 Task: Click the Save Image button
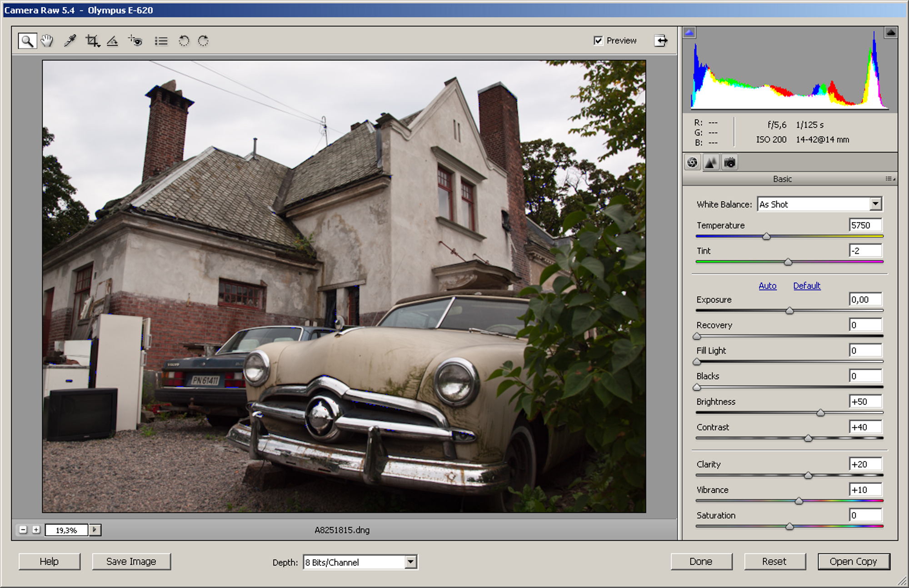click(x=131, y=562)
